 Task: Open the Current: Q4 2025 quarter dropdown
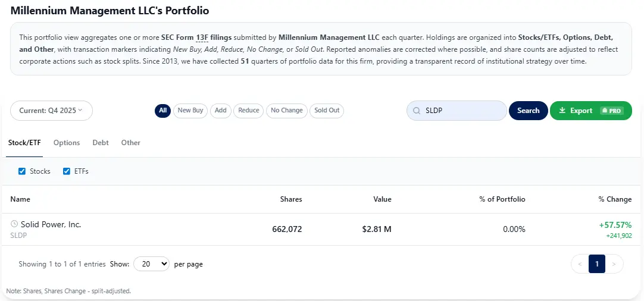pyautogui.click(x=51, y=111)
